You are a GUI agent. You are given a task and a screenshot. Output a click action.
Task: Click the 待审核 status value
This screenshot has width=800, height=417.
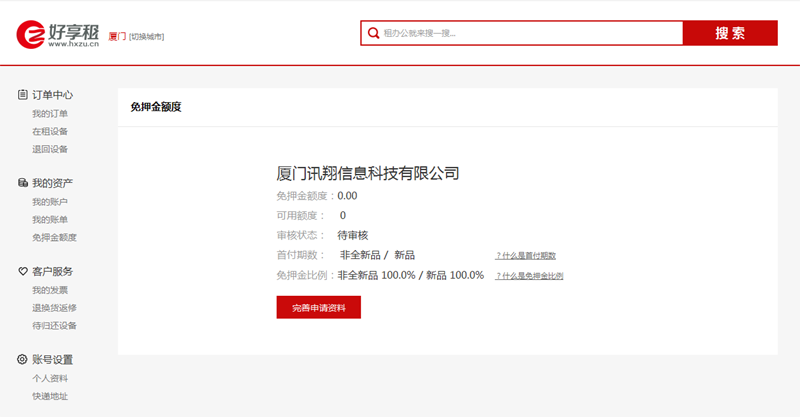353,235
